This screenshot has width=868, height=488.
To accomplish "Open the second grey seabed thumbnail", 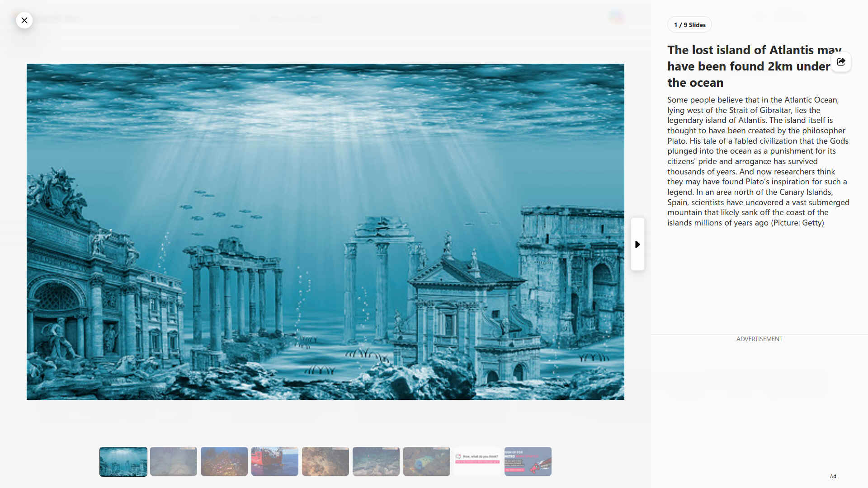I will 174,461.
